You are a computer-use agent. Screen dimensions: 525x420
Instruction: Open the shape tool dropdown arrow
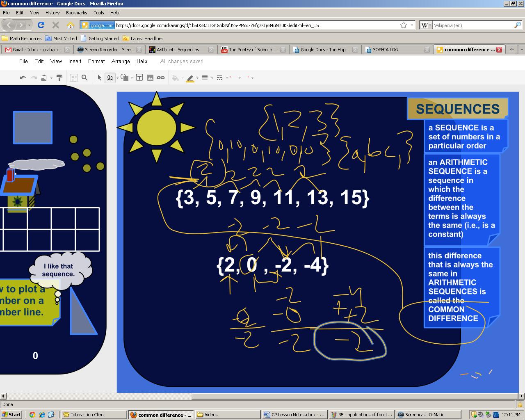point(132,78)
